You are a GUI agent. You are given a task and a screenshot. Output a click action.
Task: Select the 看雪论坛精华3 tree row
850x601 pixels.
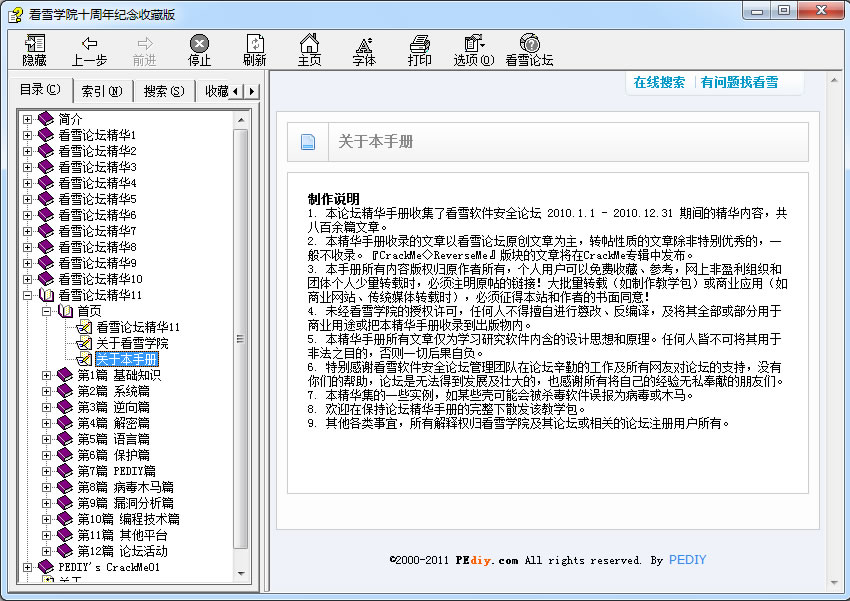pyautogui.click(x=97, y=167)
